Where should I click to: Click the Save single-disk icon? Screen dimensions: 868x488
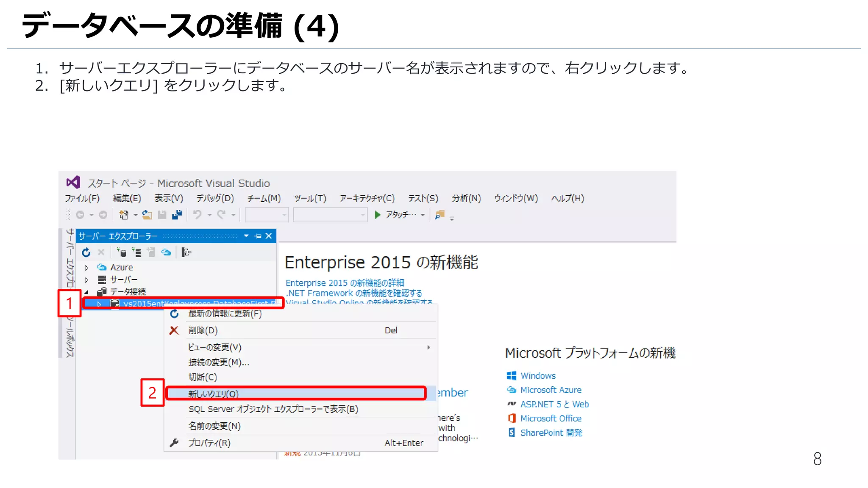(x=162, y=215)
